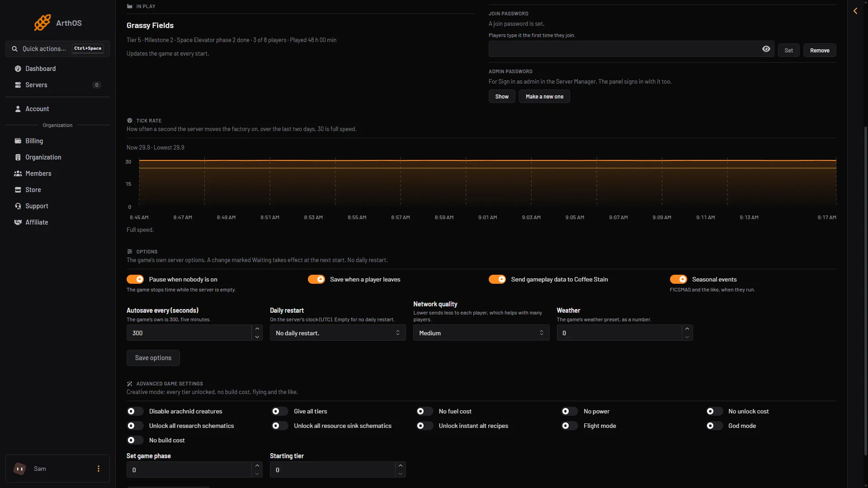Screen dimensions: 868x488
Task: Enable Disable arachnid creatures switch
Action: pyautogui.click(x=135, y=411)
